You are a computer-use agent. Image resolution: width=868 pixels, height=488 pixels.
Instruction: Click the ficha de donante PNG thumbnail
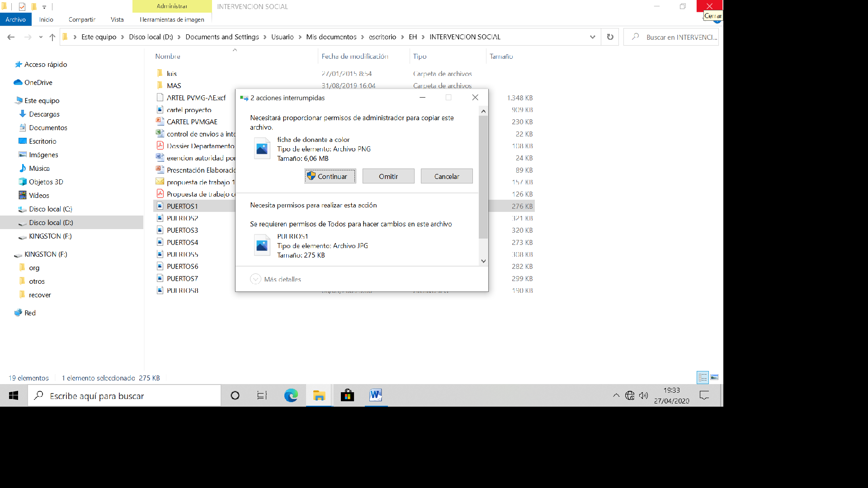[262, 149]
